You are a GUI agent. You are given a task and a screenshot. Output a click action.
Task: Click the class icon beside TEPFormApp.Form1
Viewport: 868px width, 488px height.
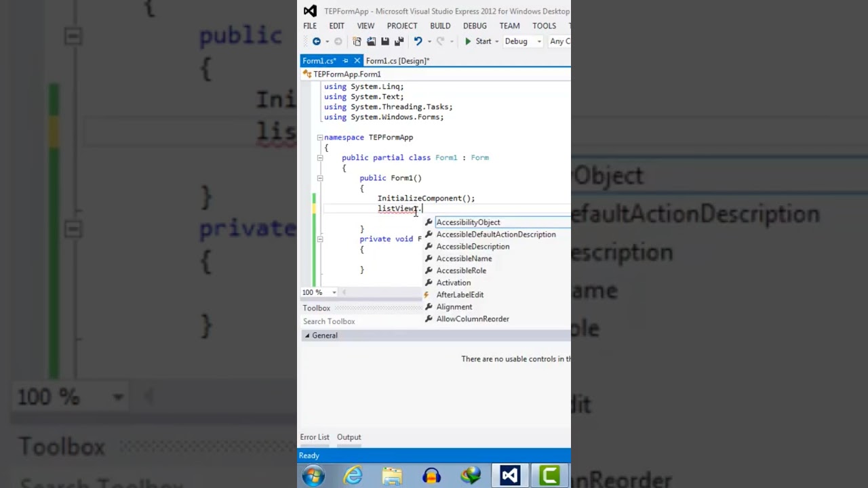[x=307, y=74]
